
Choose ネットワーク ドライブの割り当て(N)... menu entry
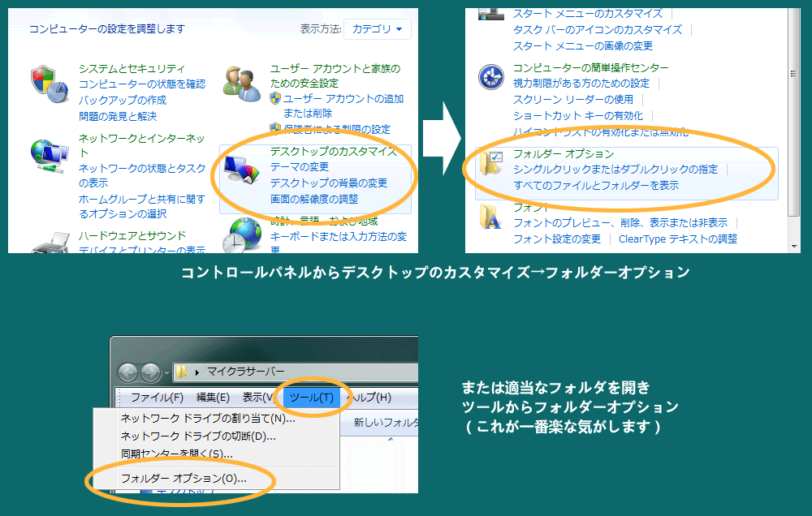(x=208, y=418)
